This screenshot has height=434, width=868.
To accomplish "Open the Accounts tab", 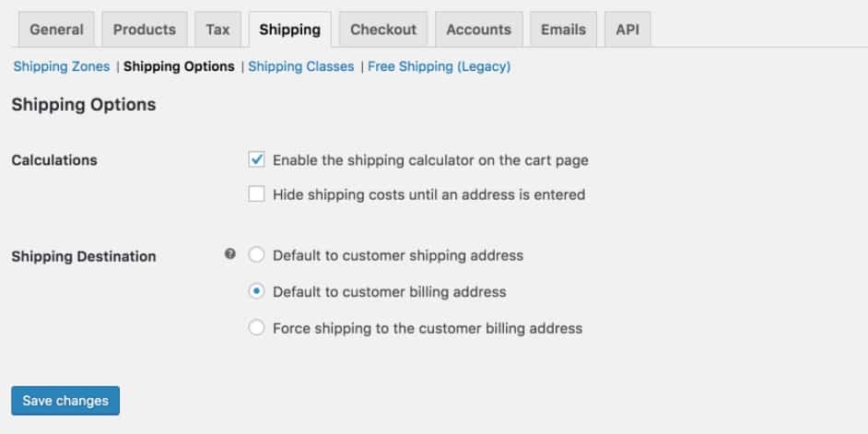I will point(479,29).
